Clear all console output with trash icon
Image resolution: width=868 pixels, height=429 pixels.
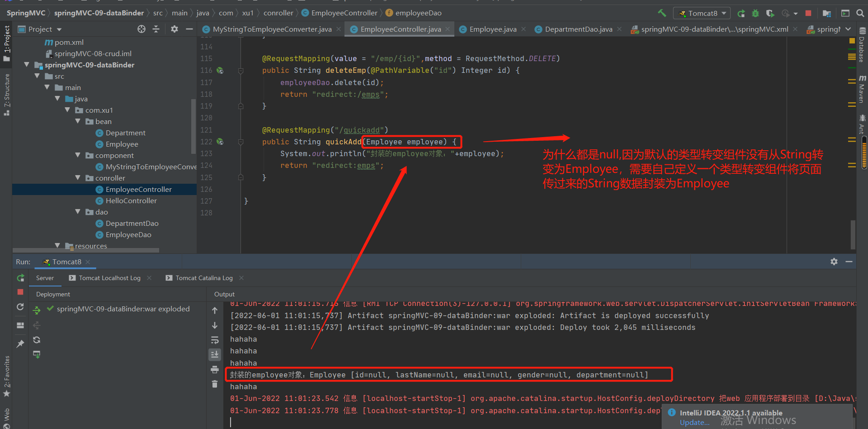215,384
